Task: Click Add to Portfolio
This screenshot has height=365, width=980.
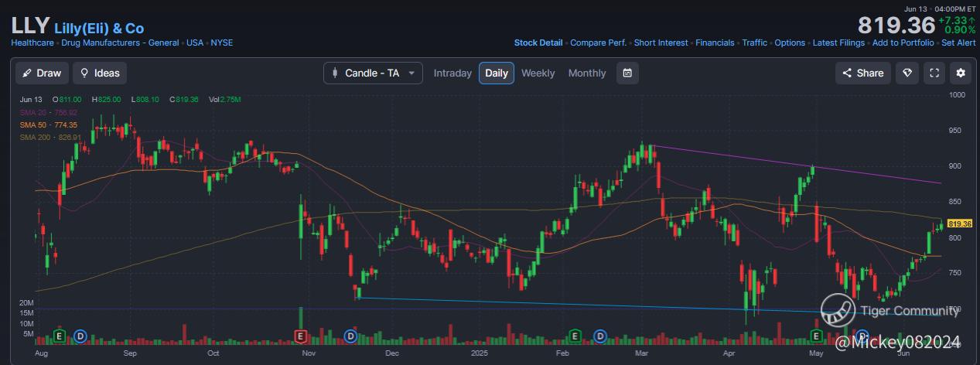Action: click(x=903, y=43)
